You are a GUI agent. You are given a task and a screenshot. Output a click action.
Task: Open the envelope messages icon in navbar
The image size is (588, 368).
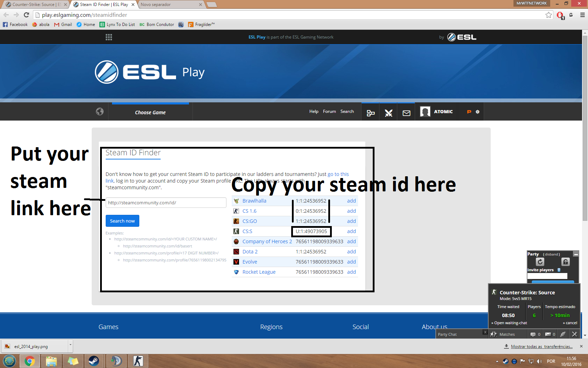point(406,113)
